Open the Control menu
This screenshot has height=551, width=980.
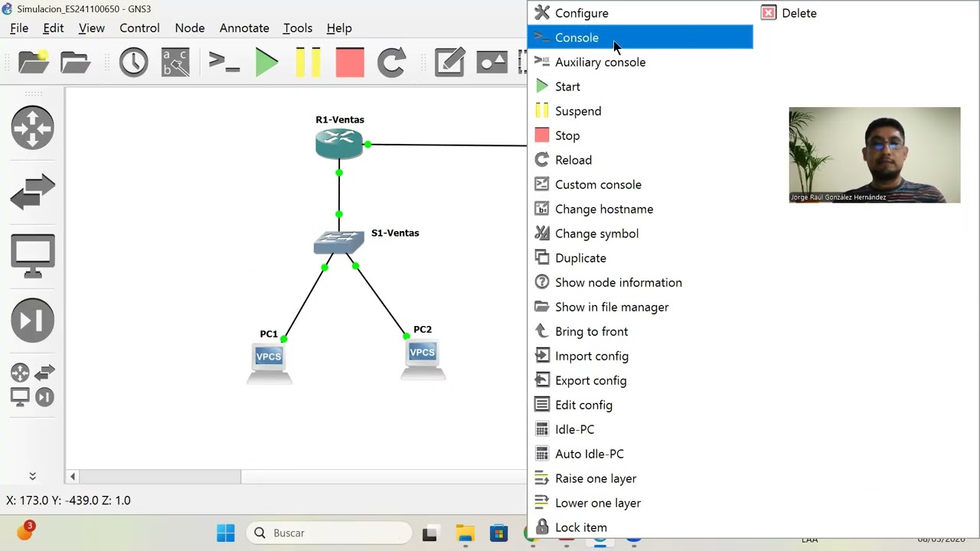click(x=139, y=28)
